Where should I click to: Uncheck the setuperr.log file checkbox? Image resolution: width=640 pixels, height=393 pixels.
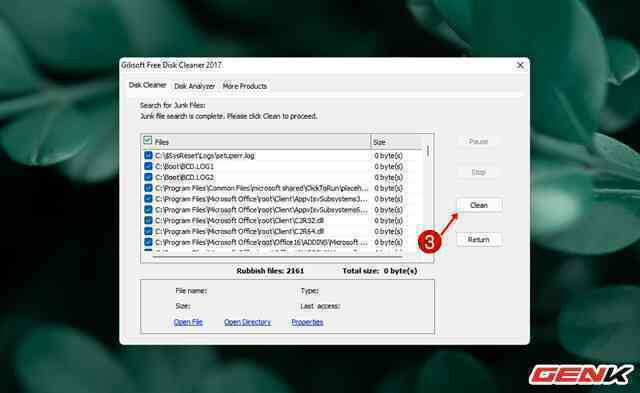tap(148, 155)
